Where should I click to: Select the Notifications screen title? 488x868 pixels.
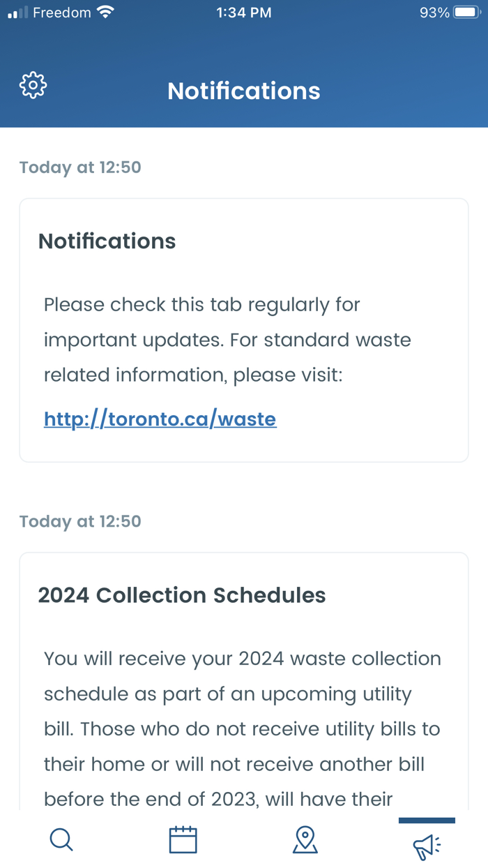[243, 91]
